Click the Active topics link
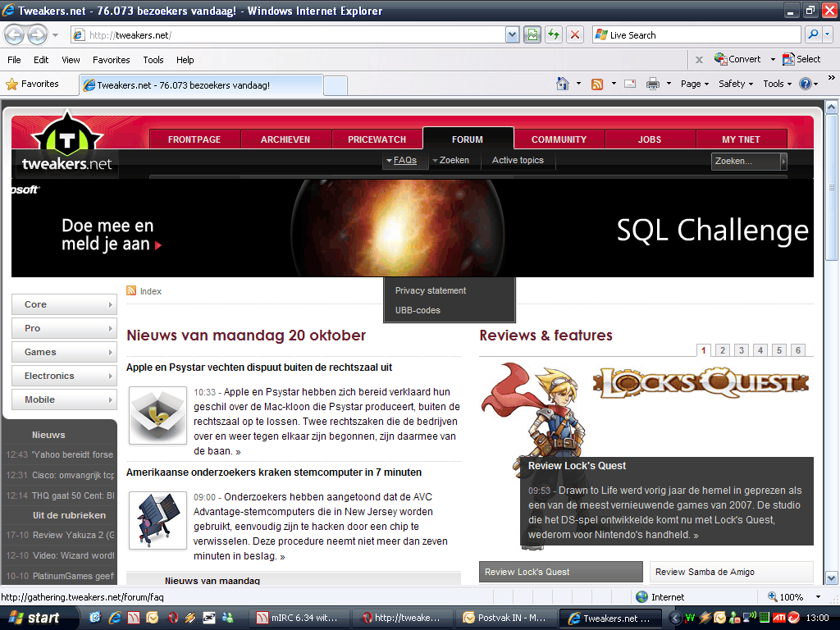This screenshot has width=840, height=630. tap(518, 160)
